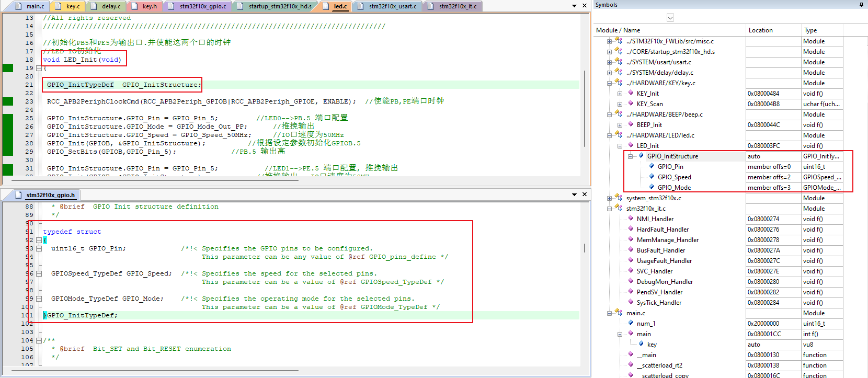
Task: Collapse the LED_Init function node
Action: (x=620, y=146)
